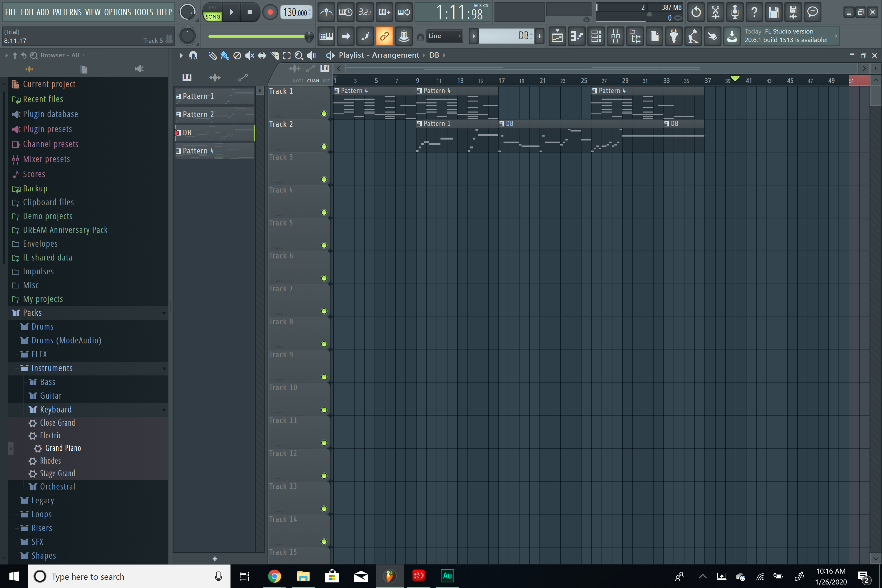Click the Save project floppy icon
This screenshot has height=588, width=882.
tap(773, 12)
